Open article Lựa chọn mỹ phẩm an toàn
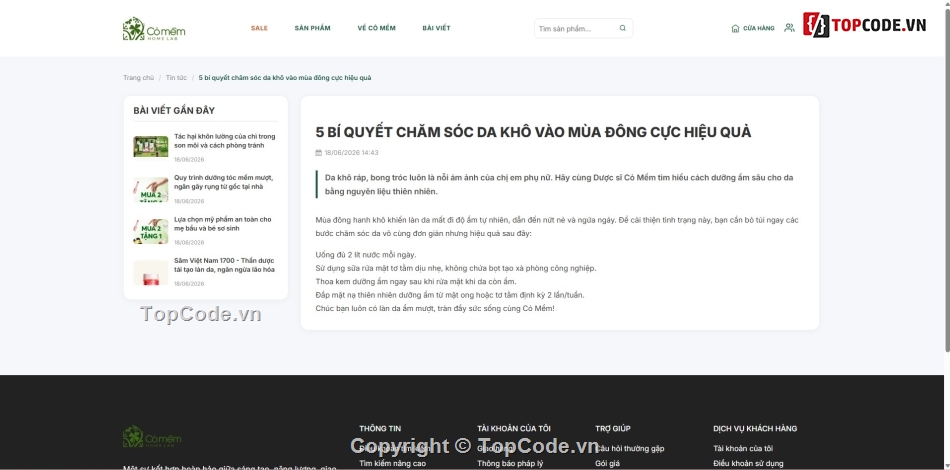Screen dimensions: 950x470 pyautogui.click(x=222, y=224)
